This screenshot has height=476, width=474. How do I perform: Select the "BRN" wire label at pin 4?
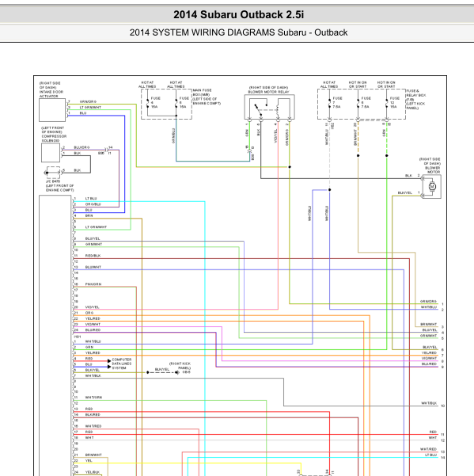tap(89, 215)
